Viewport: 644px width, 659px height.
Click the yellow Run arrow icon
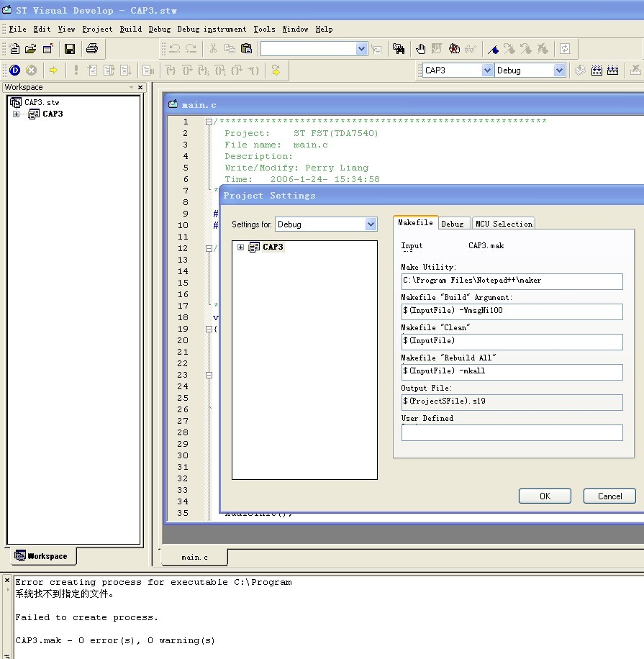pyautogui.click(x=53, y=71)
